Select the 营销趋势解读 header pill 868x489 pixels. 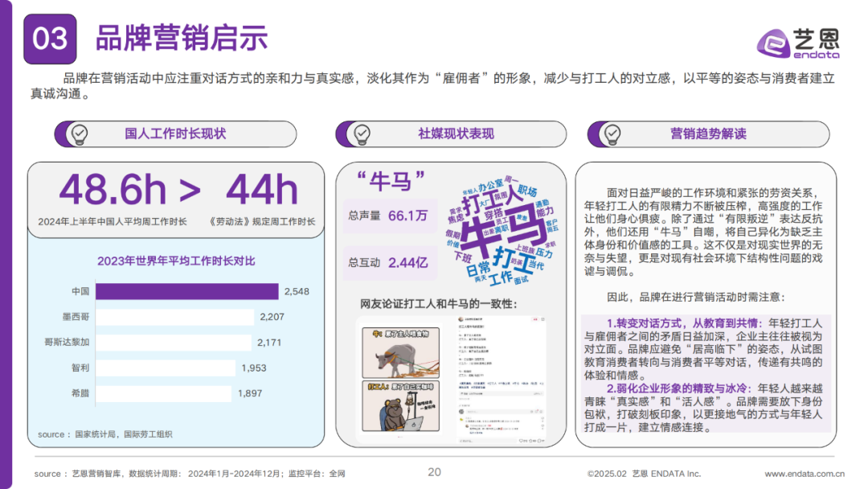(x=708, y=134)
